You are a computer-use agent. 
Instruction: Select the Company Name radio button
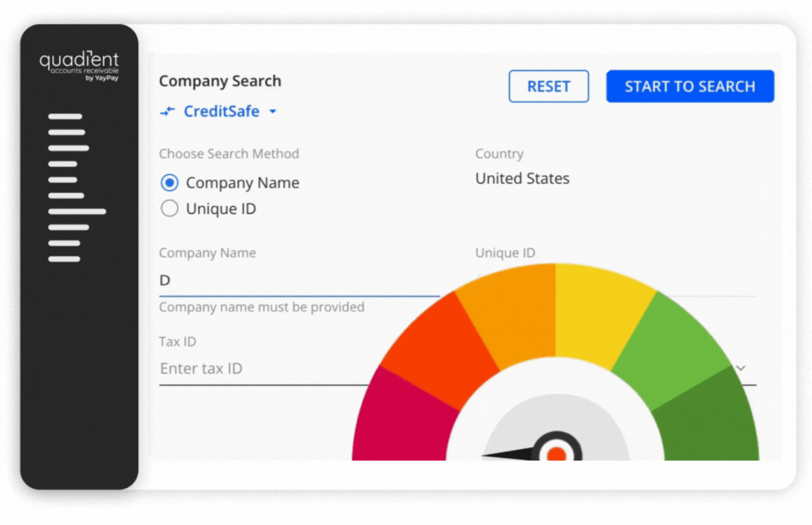[169, 183]
